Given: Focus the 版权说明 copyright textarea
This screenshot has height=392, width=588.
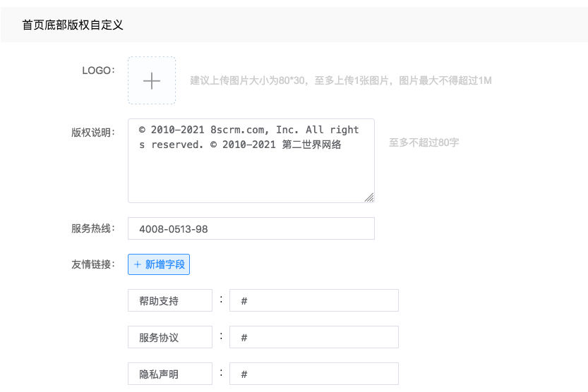Looking at the screenshot, I should point(251,161).
